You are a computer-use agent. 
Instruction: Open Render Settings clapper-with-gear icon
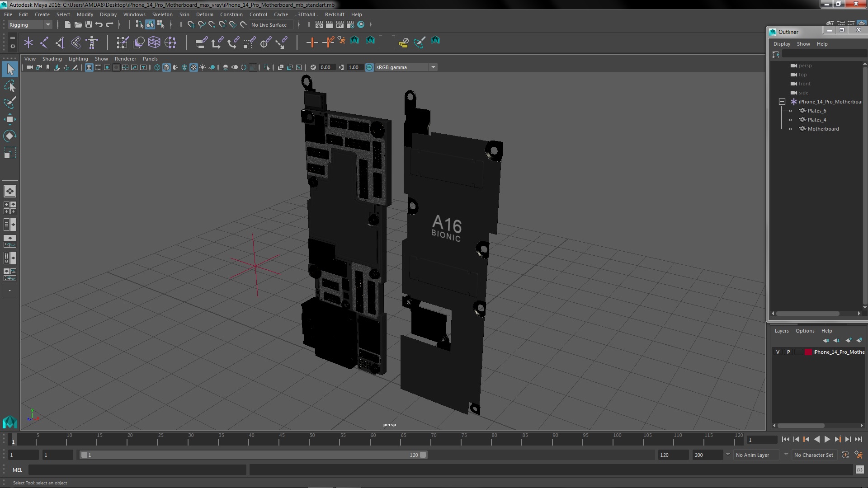tap(350, 25)
